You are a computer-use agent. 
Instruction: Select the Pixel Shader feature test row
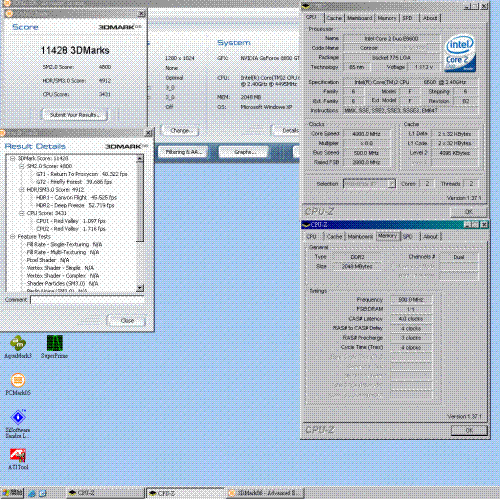pos(48,260)
